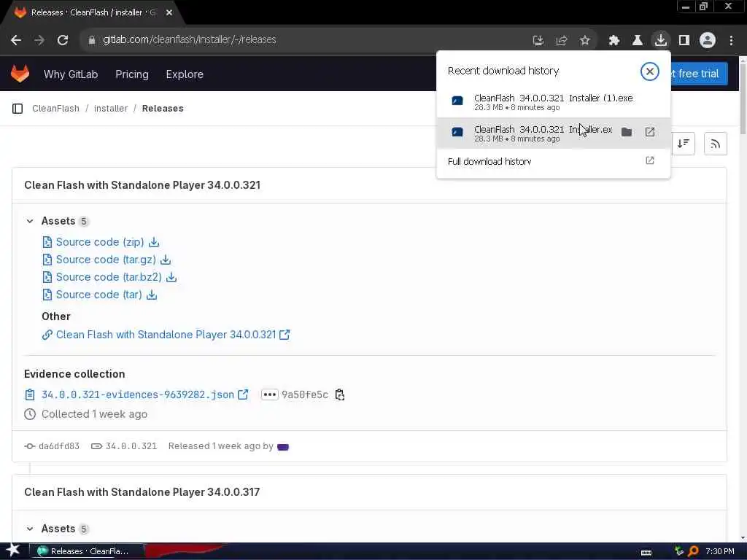747x560 pixels.
Task: Click the GitLab fox logo
Action: tap(20, 74)
